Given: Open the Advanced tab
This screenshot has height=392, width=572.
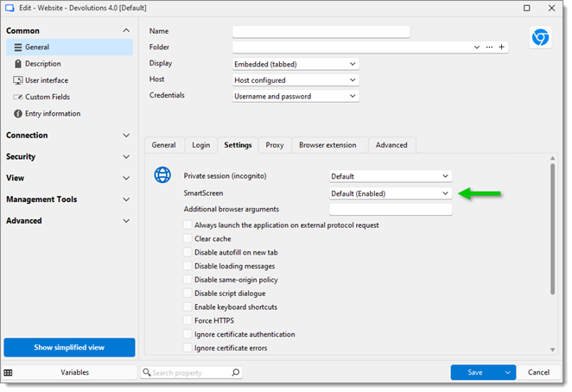Looking at the screenshot, I should coord(391,145).
